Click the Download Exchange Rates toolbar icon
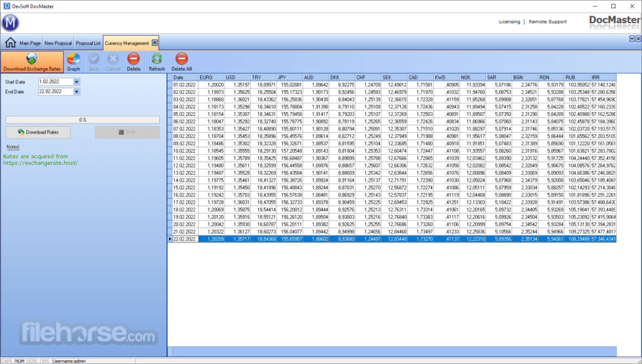The image size is (642, 364). tap(32, 62)
